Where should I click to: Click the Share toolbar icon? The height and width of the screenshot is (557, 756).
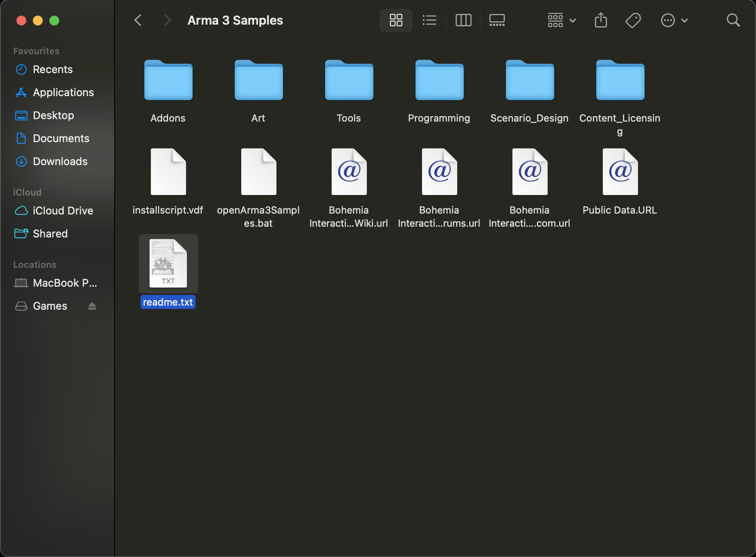[601, 20]
